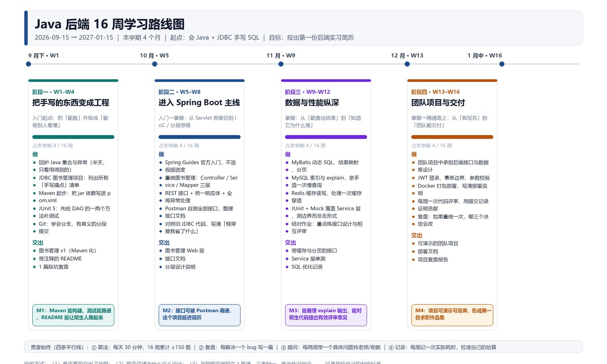The height and width of the screenshot is (364, 607).
Task: Click the bullet Docker 打包部署
Action: tap(452, 186)
